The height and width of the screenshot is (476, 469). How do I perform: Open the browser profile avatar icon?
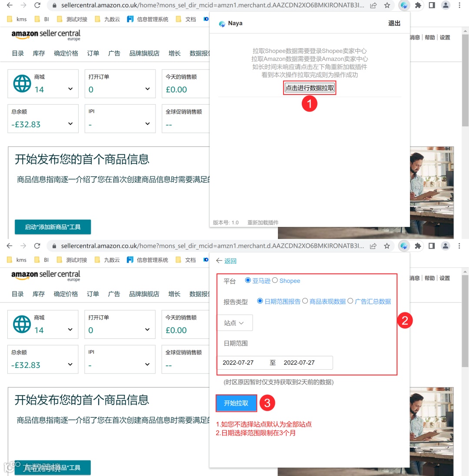coord(445,5)
